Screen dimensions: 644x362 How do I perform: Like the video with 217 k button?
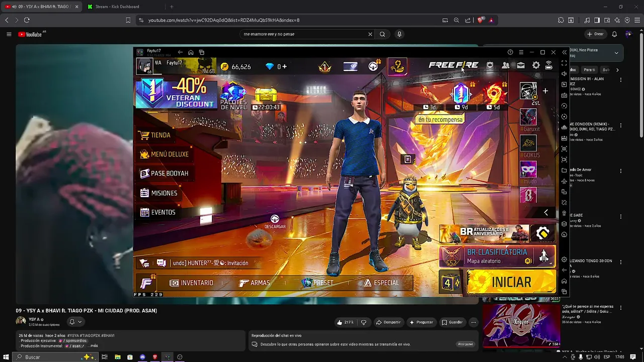pos(345,322)
